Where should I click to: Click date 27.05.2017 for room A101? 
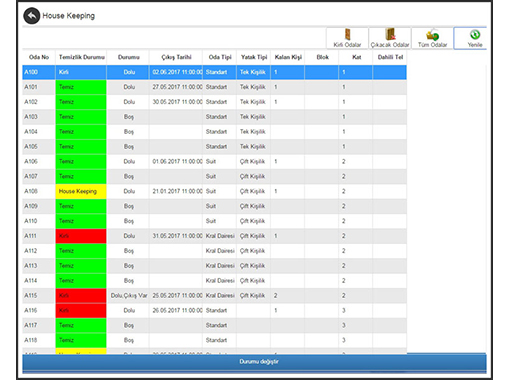(177, 87)
